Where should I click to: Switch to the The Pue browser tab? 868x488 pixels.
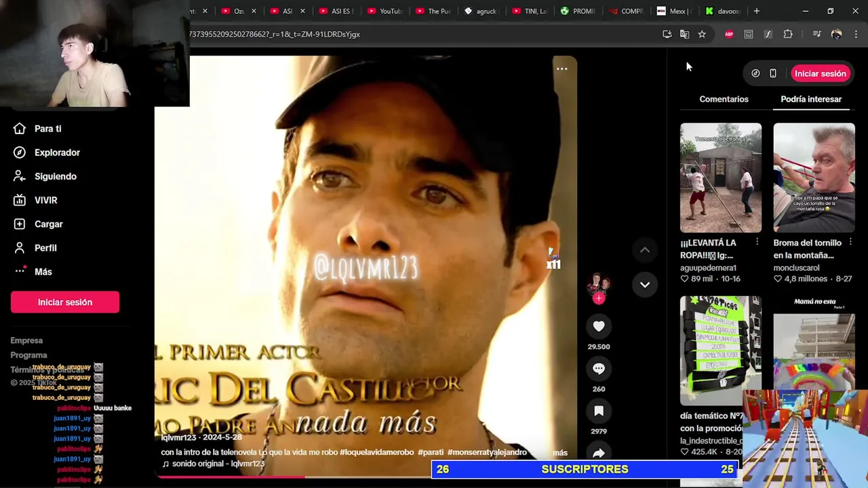(x=433, y=11)
